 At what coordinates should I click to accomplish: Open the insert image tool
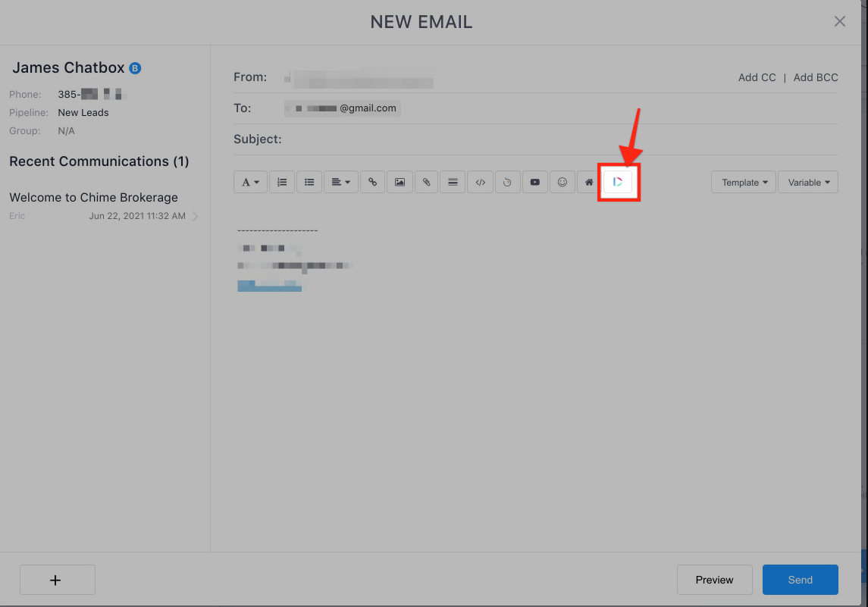coord(400,182)
